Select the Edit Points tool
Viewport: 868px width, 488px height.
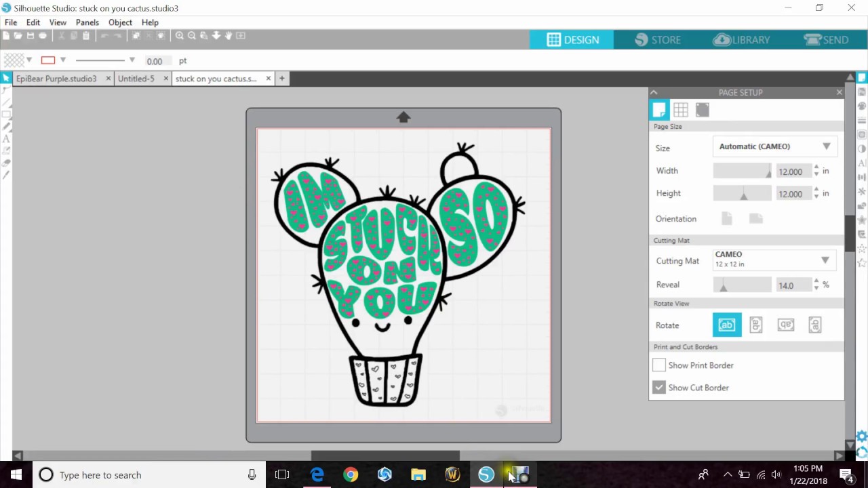point(6,90)
